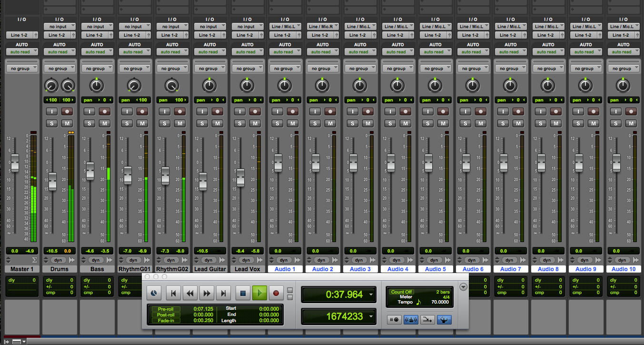Open the input selector on Audio 2

click(x=323, y=26)
